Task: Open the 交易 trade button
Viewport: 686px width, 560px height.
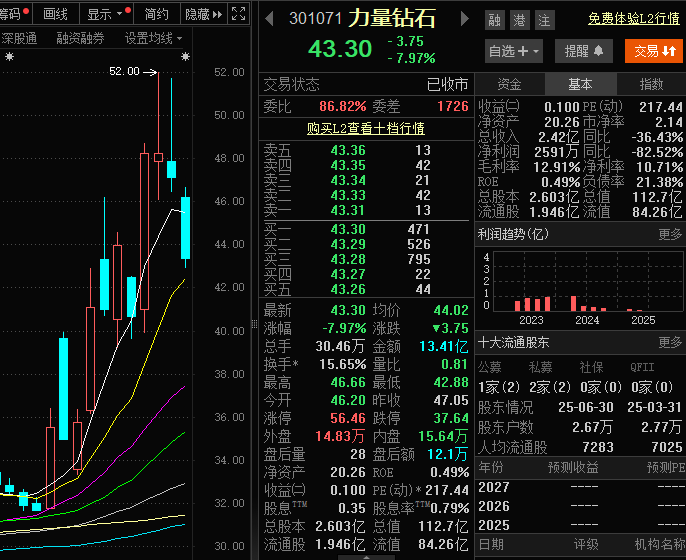Action: point(654,51)
